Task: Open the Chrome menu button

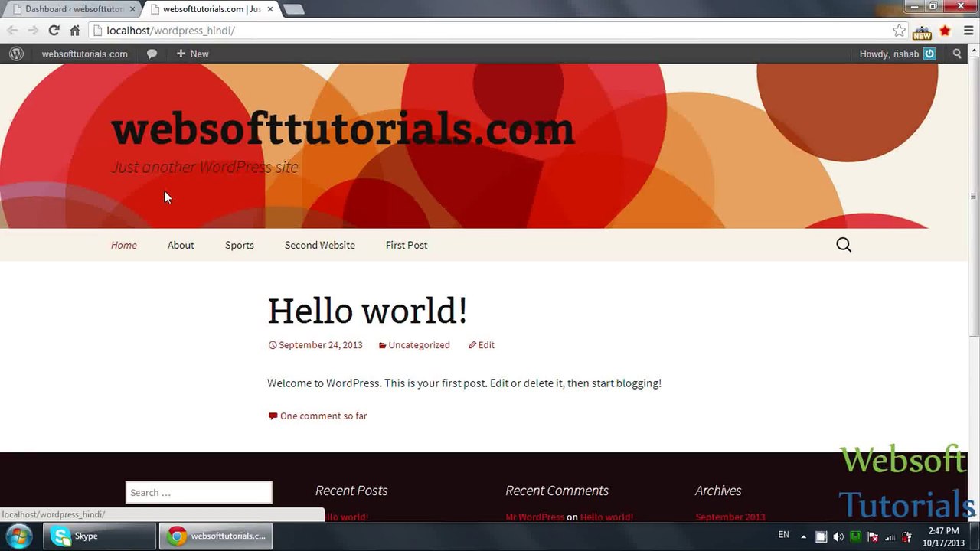Action: [969, 31]
